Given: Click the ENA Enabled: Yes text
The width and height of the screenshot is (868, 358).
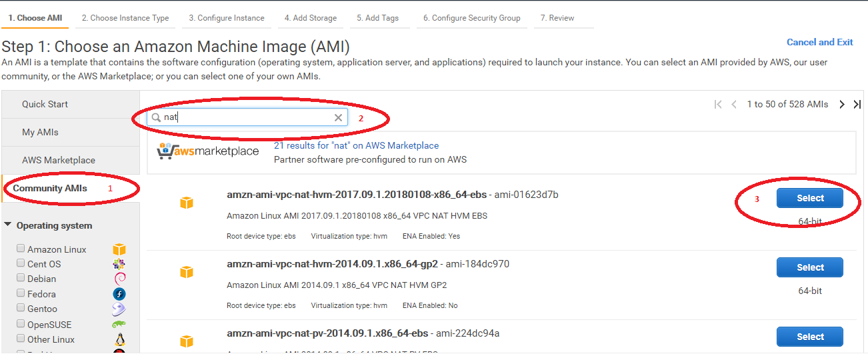Looking at the screenshot, I should pos(431,236).
